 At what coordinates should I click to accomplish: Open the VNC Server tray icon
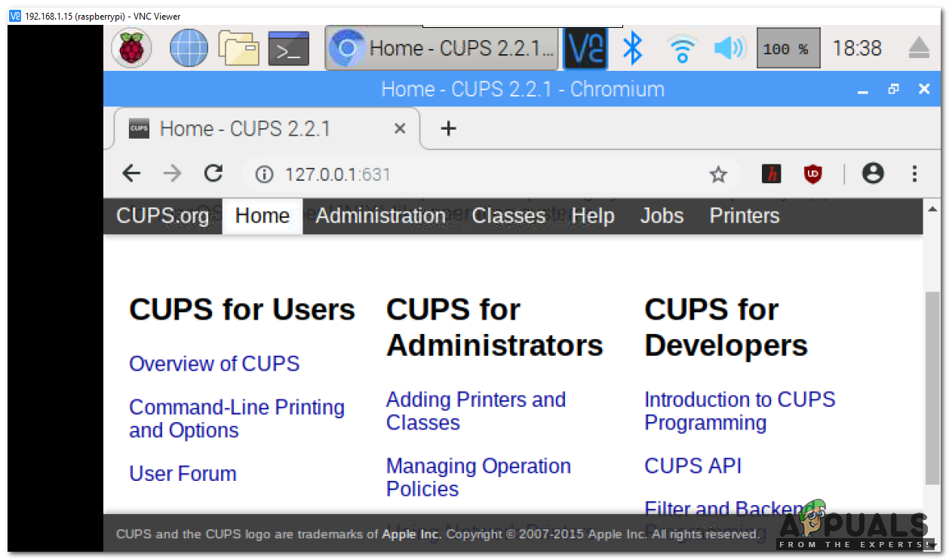[586, 48]
